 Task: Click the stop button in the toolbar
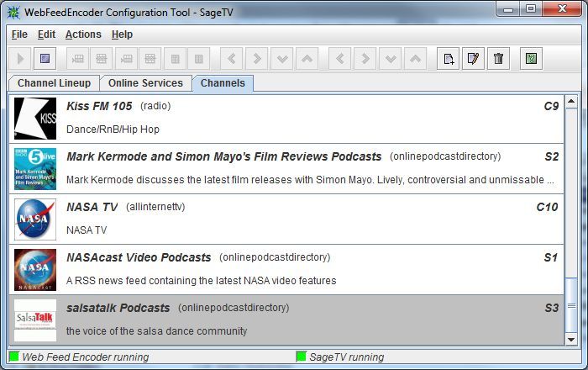click(x=46, y=59)
